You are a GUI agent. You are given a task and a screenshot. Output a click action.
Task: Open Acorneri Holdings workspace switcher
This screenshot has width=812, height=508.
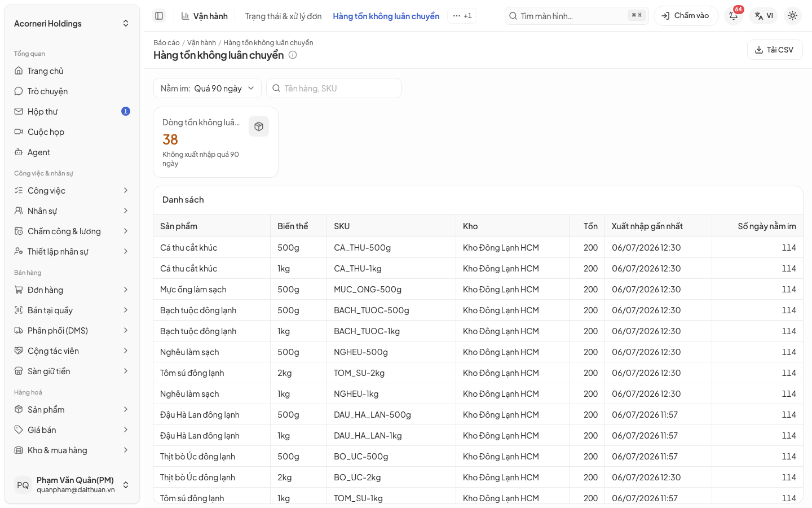coord(72,24)
